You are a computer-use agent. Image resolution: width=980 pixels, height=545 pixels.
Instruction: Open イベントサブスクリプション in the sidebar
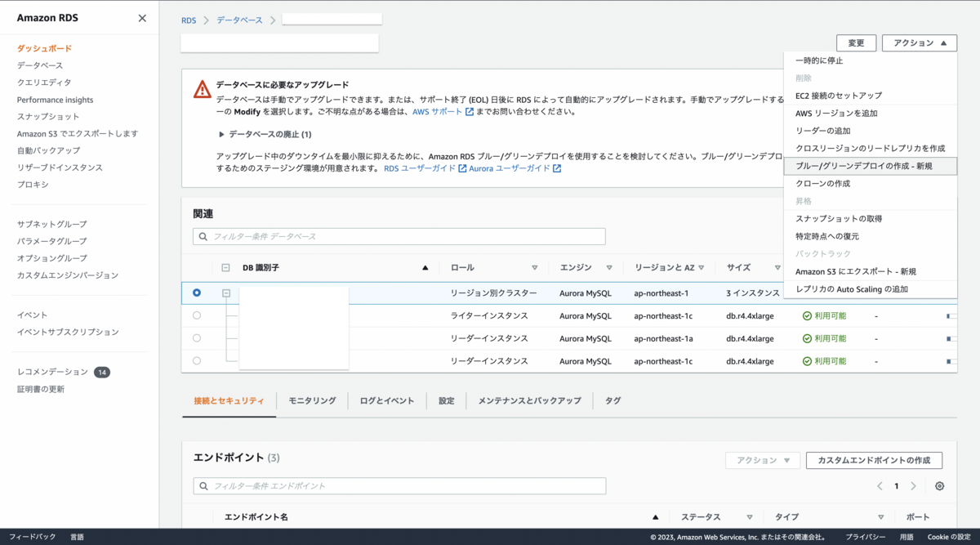[68, 332]
